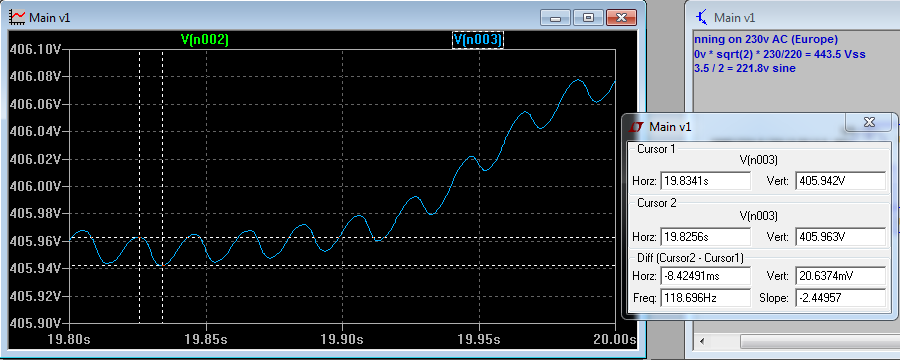Screen dimensions: 900x360
Task: Edit Cursor 1 Horz field 19.8341s
Action: [x=705, y=181]
